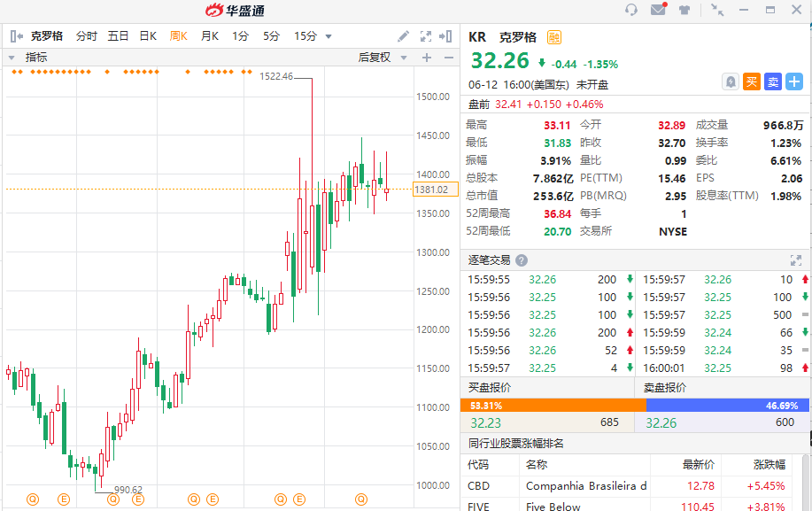Click the orange 买 buy button
Screen dimensions: 812x511
click(x=752, y=81)
